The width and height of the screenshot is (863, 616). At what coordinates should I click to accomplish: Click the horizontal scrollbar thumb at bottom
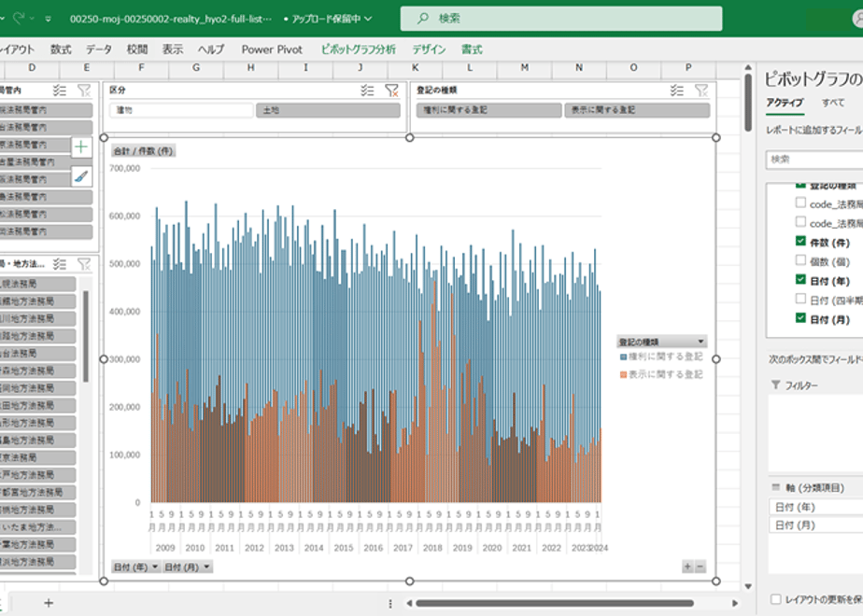[555, 603]
